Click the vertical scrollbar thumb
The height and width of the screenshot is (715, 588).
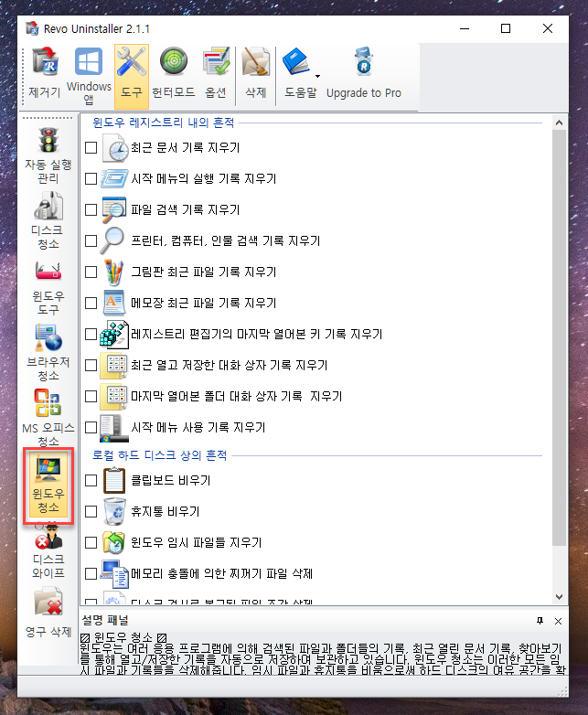[560, 337]
